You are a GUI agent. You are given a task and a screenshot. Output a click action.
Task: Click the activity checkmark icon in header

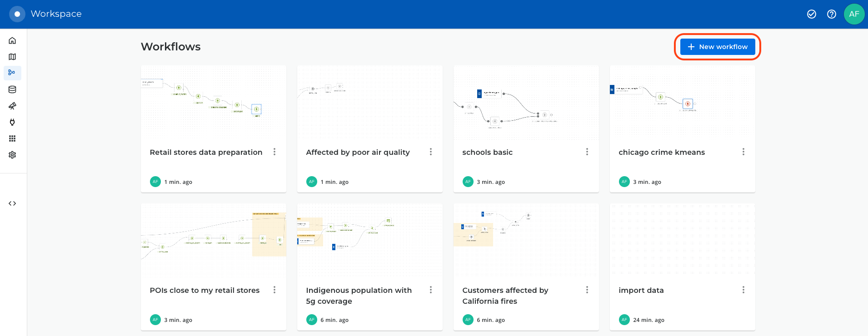coord(811,14)
